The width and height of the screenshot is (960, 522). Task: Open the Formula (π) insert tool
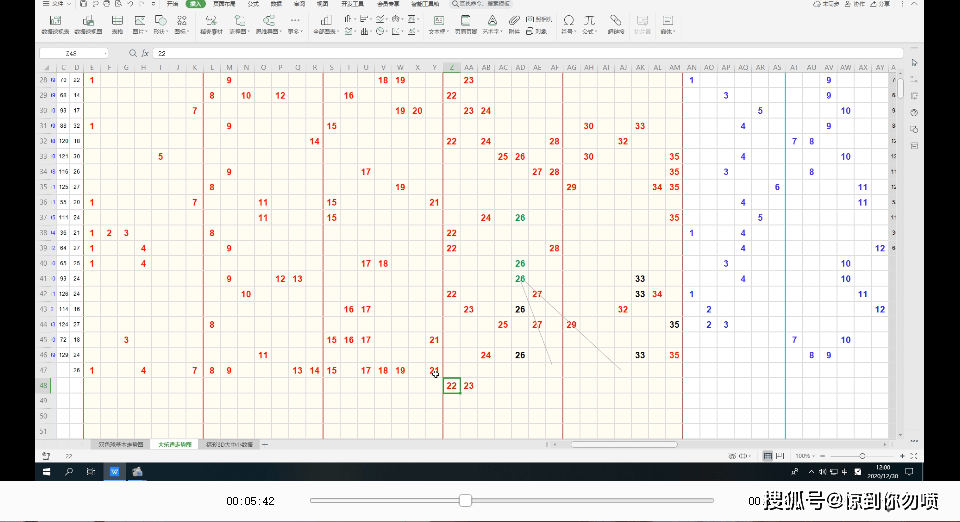589,23
